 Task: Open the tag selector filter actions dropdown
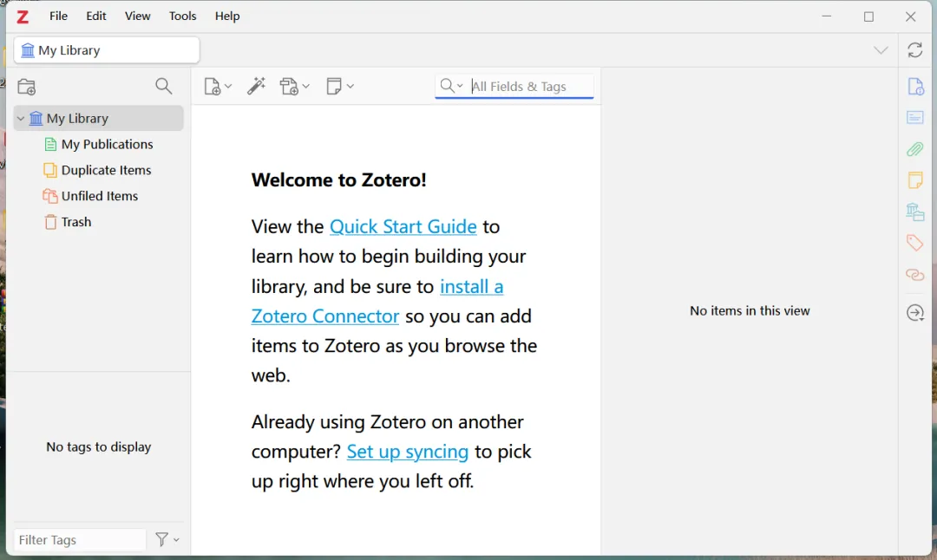[x=167, y=540]
